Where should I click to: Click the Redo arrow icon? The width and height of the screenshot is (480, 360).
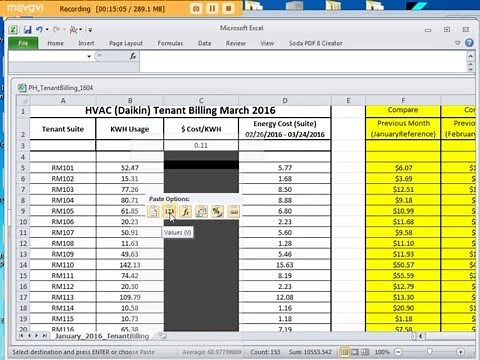click(x=56, y=30)
